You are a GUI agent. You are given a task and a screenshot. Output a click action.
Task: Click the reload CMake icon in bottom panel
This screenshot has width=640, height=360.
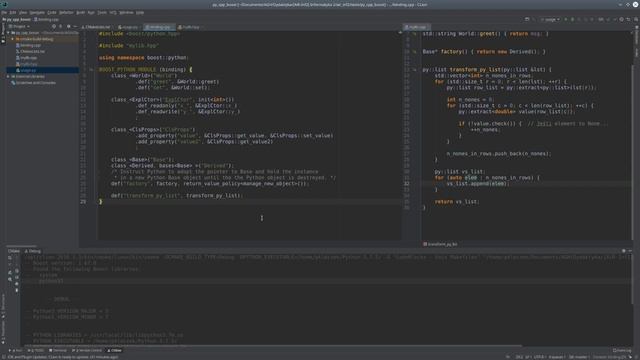pos(10,258)
